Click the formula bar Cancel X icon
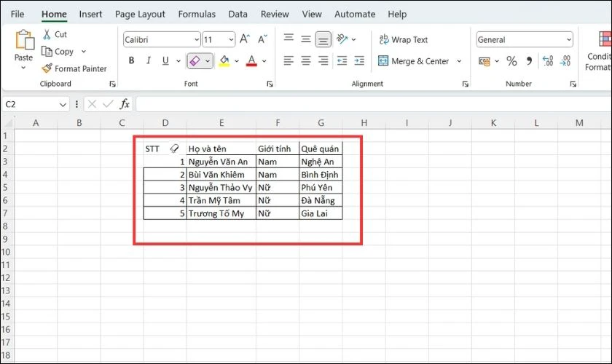Image resolution: width=612 pixels, height=364 pixels. pyautogui.click(x=92, y=104)
